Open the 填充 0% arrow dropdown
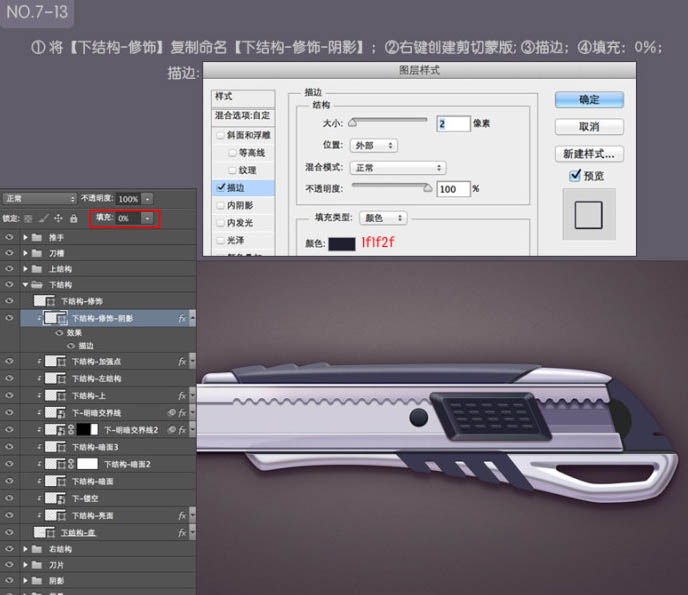The width and height of the screenshot is (688, 595). pyautogui.click(x=147, y=218)
